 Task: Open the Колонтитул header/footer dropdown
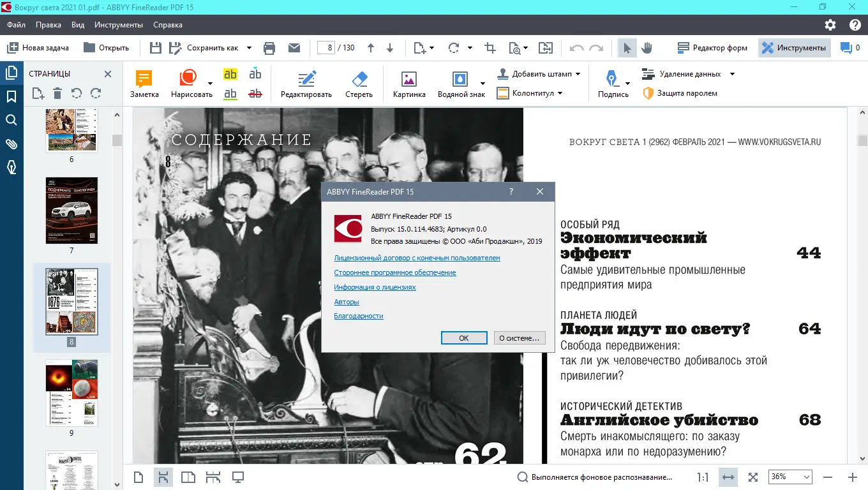point(530,93)
